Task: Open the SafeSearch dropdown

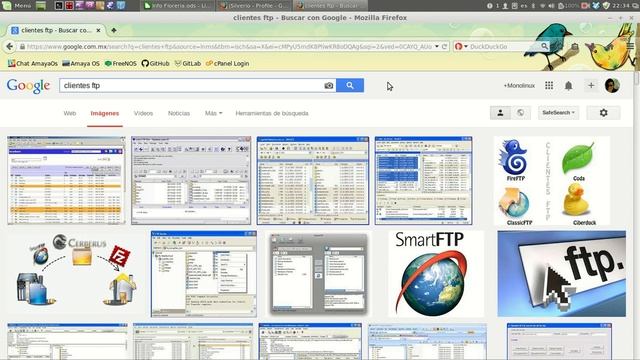Action: pyautogui.click(x=558, y=113)
